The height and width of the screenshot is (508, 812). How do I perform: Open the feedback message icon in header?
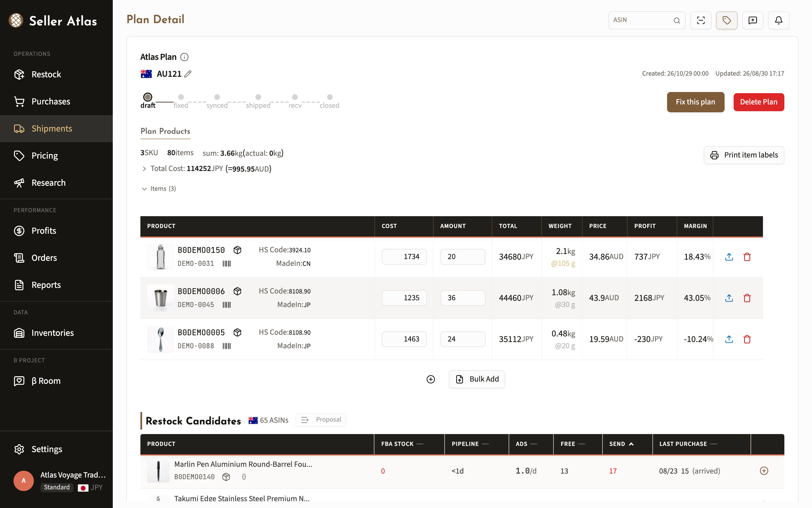point(753,21)
